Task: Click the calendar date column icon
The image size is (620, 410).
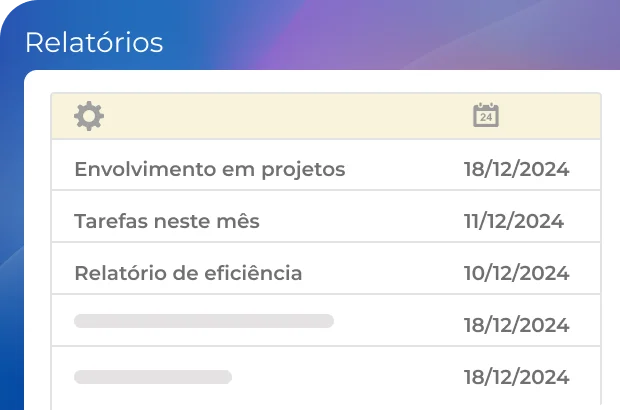Action: pos(486,115)
